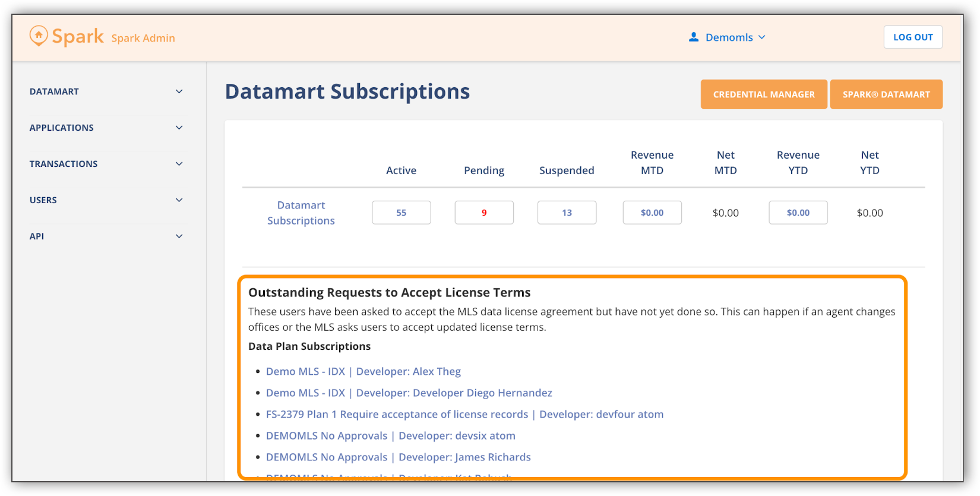Open the CREDENTIAL MANAGER button
The height and width of the screenshot is (496, 980).
tap(764, 94)
